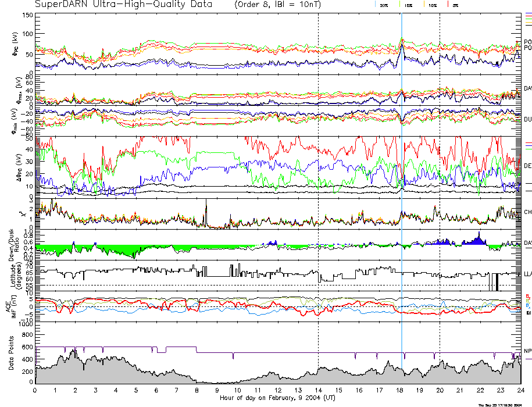Click the LLA label on right edge
This screenshot has height=407, width=532.
[x=527, y=273]
